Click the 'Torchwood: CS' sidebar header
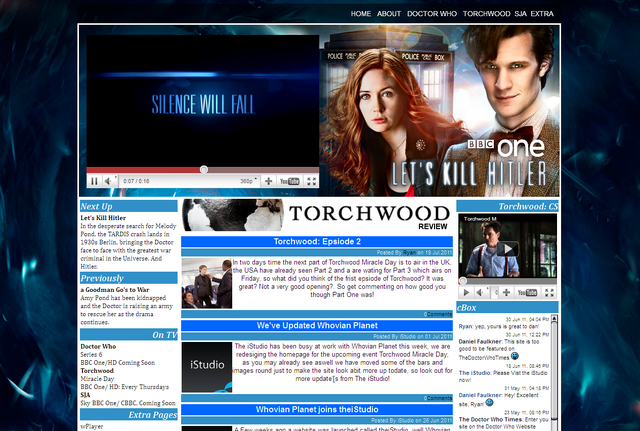This screenshot has height=431, width=640. tap(507, 206)
